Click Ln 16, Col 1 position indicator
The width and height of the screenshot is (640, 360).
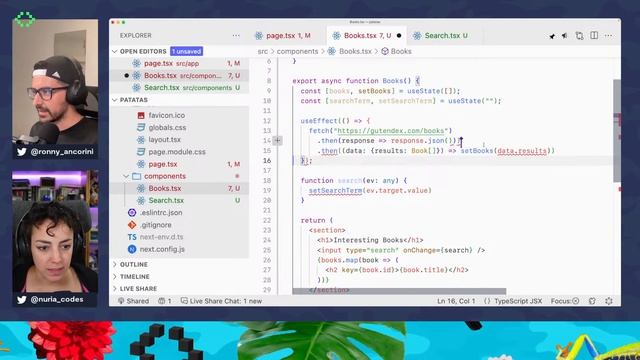456,301
